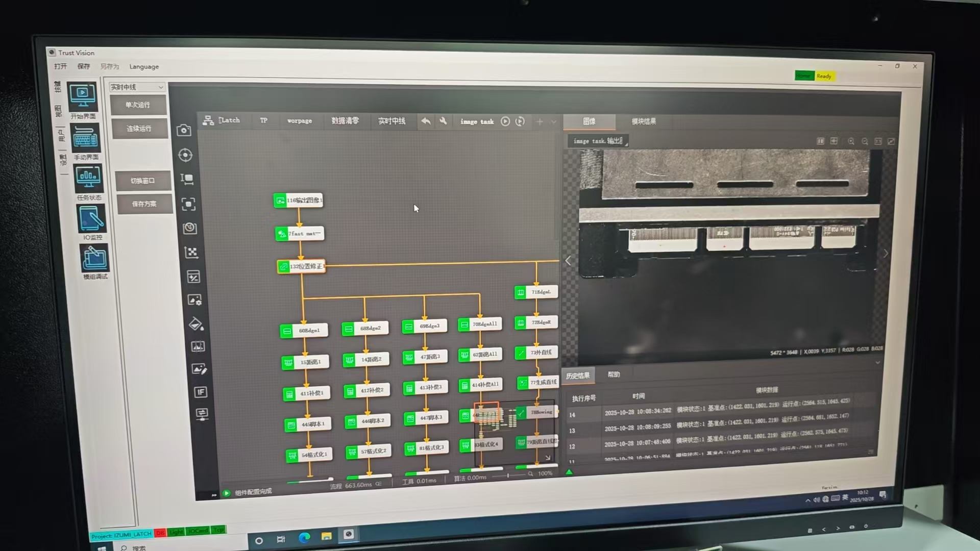Open the Language menu
The height and width of the screenshot is (551, 980).
click(x=144, y=67)
